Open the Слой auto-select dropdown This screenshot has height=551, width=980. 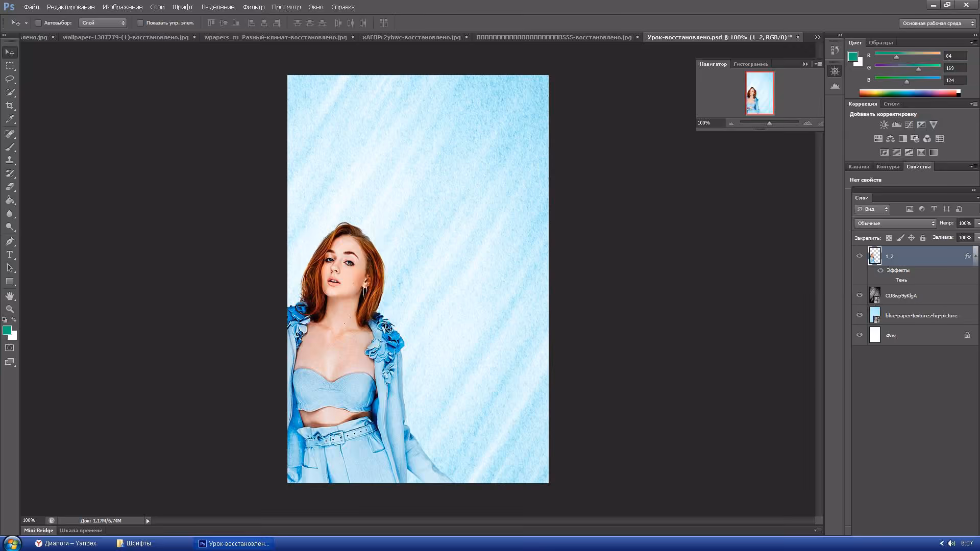click(x=103, y=23)
